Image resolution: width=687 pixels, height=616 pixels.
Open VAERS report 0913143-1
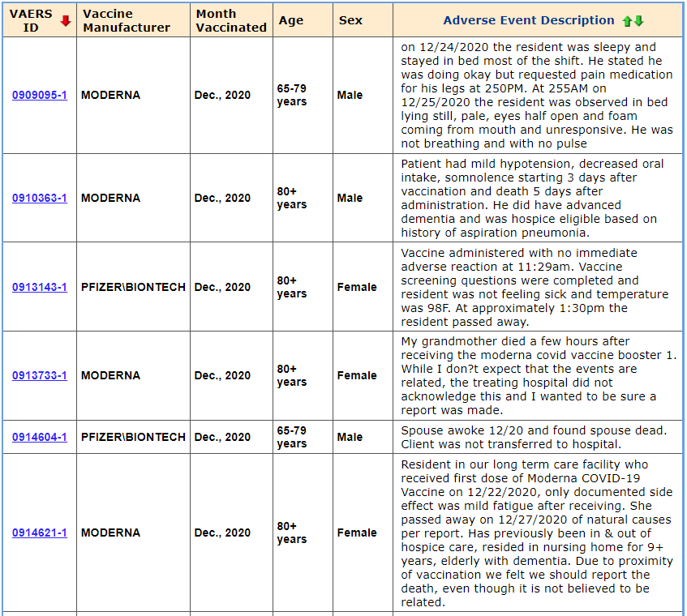click(x=40, y=287)
